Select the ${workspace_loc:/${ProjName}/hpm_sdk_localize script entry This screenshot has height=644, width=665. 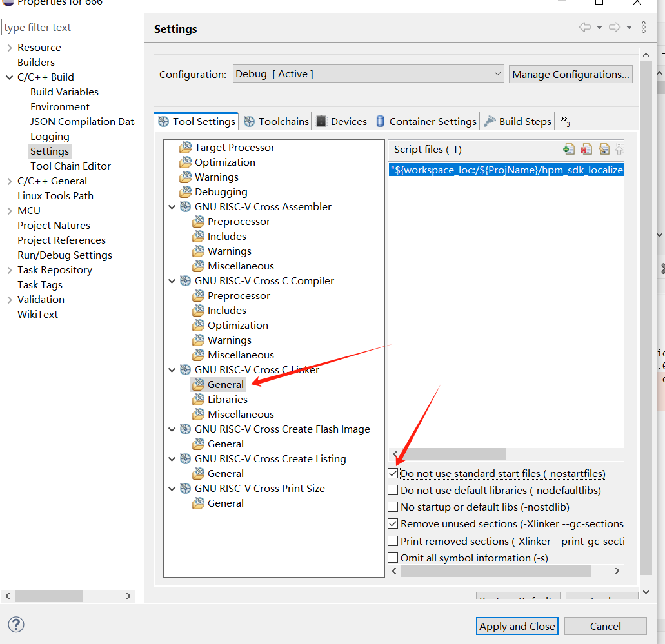(506, 170)
